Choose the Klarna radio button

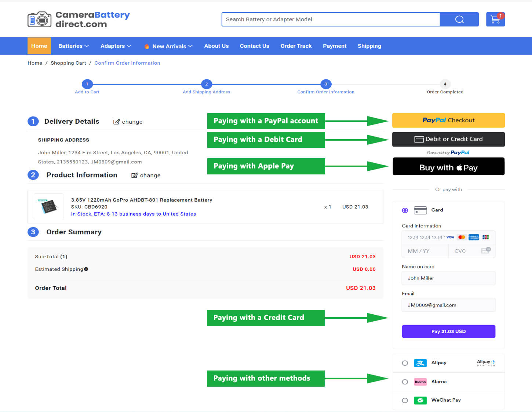tap(405, 382)
